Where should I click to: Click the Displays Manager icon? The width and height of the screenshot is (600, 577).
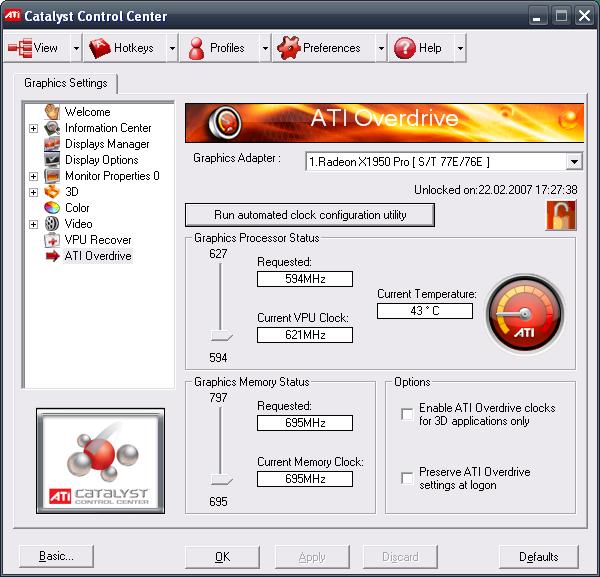click(52, 144)
